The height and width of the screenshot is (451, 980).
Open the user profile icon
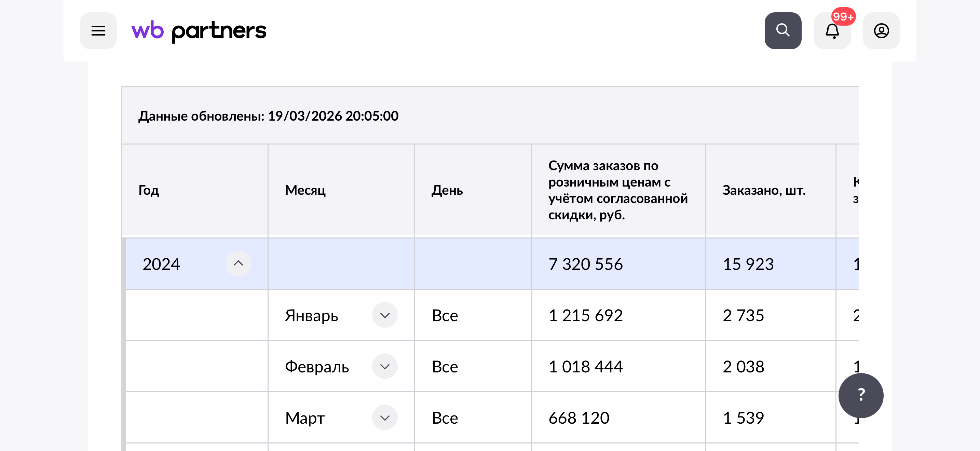tap(881, 31)
